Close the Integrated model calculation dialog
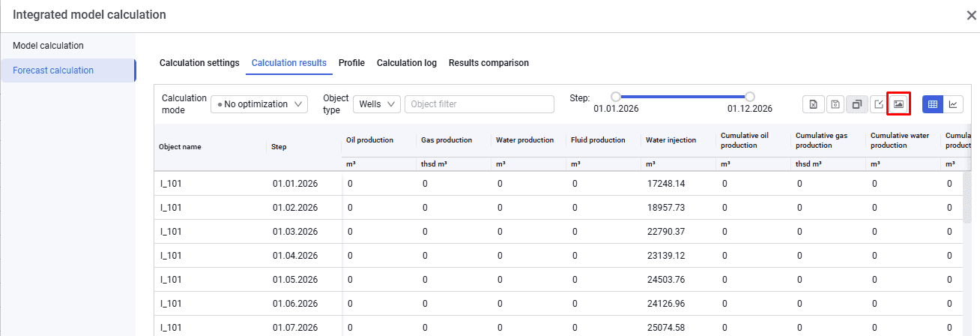980x336 pixels. pos(971,15)
